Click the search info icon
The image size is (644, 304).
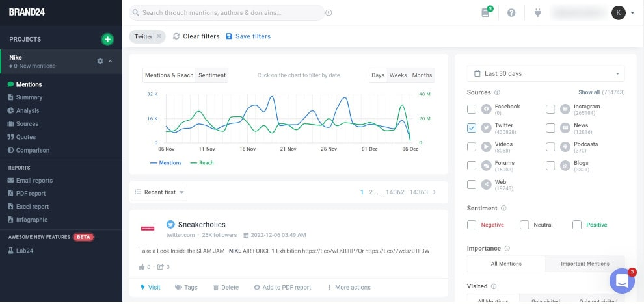pyautogui.click(x=329, y=13)
